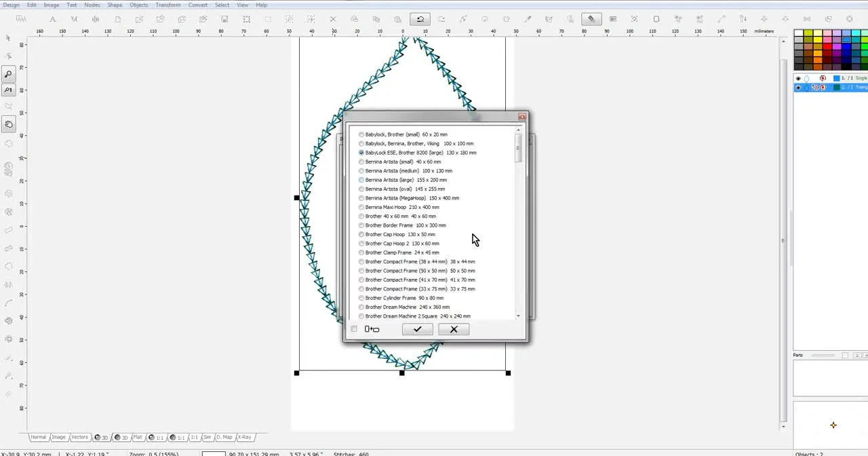Tick the checkbox at the dialog's bottom left
The width and height of the screenshot is (868, 456).
pyautogui.click(x=353, y=328)
